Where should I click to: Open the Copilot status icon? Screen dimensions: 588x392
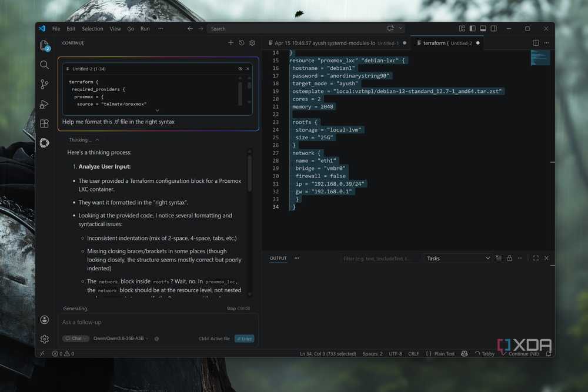click(x=465, y=353)
